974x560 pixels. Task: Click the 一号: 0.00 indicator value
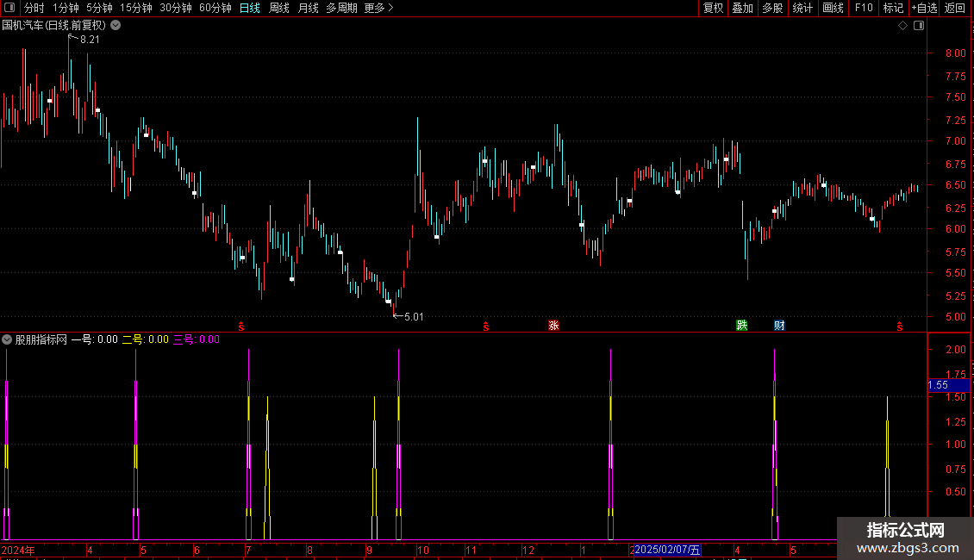coord(95,339)
